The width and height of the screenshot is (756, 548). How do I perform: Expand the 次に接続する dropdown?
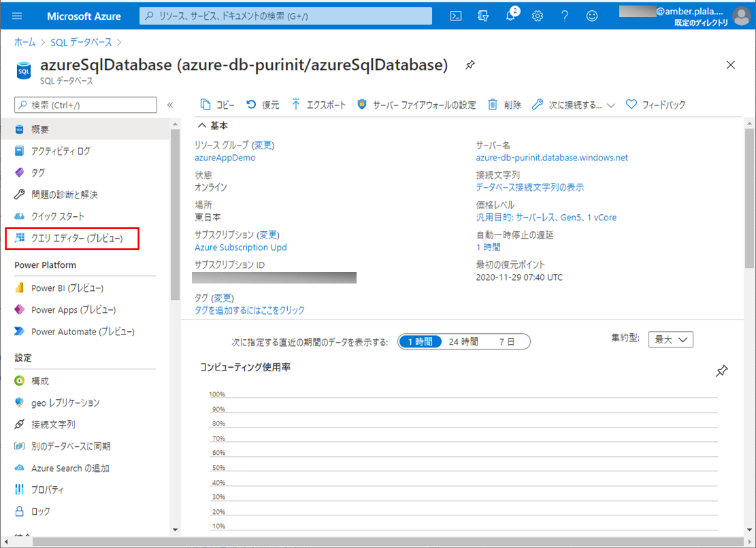tap(573, 105)
